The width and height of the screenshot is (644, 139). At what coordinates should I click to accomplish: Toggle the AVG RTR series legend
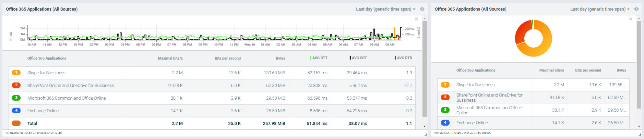404,58
